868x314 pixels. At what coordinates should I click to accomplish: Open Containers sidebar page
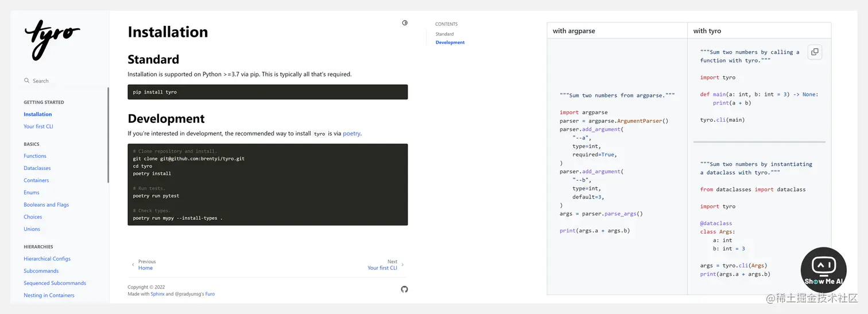tap(36, 180)
